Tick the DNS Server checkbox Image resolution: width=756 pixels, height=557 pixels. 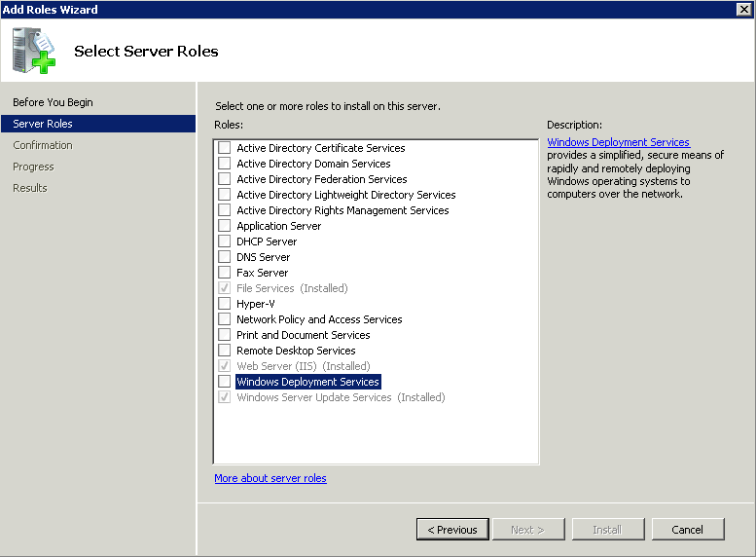(x=224, y=257)
